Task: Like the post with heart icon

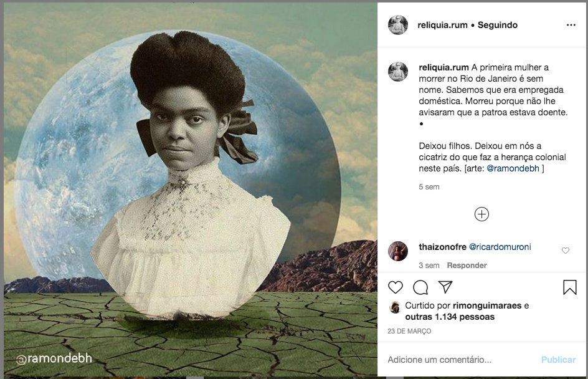Action: 396,287
